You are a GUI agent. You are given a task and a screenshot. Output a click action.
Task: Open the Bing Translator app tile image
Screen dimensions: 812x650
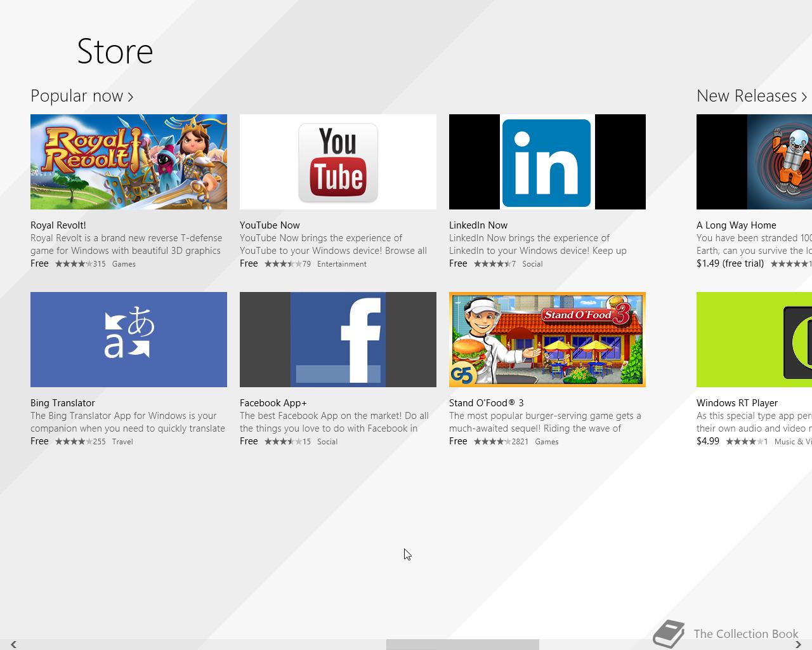point(129,340)
